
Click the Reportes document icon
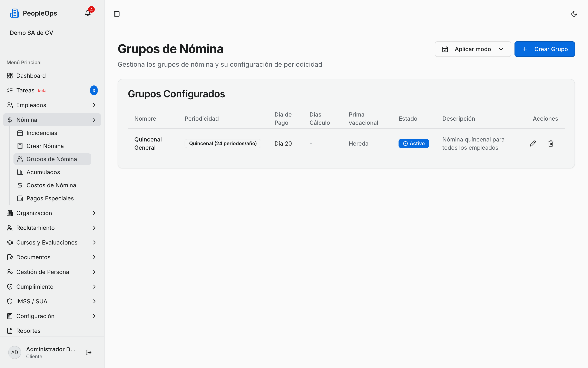(x=10, y=331)
